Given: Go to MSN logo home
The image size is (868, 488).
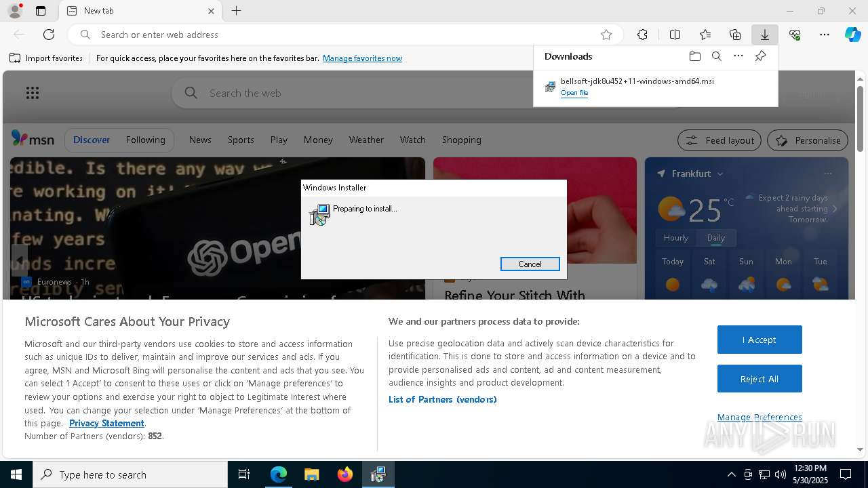Looking at the screenshot, I should point(33,139).
